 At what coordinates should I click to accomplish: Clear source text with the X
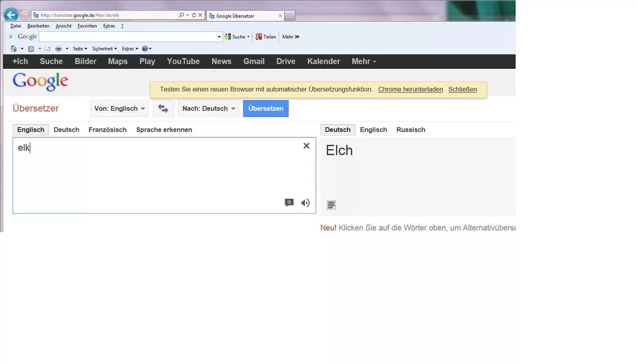pyautogui.click(x=307, y=146)
